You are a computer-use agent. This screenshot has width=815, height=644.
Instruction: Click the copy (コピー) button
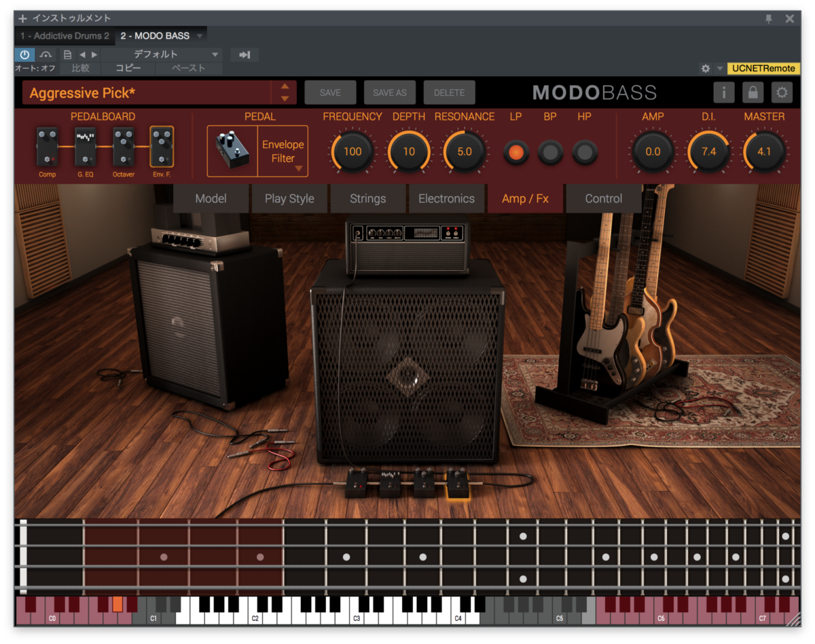[x=128, y=69]
